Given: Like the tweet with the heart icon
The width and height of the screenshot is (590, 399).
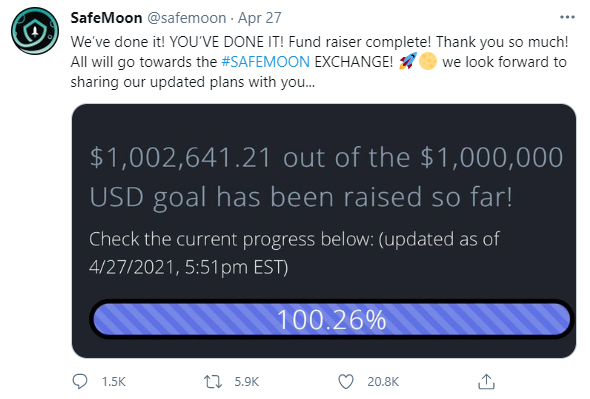Looking at the screenshot, I should point(346,382).
